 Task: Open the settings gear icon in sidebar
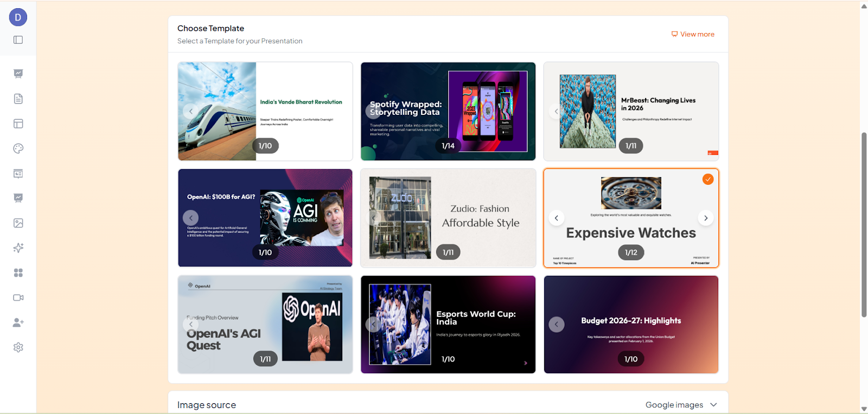[x=18, y=347]
